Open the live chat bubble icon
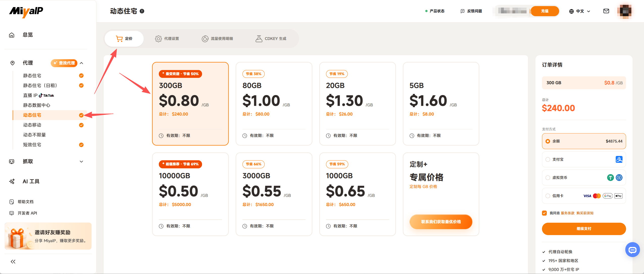Viewport: 644px width, 274px height. (632, 250)
